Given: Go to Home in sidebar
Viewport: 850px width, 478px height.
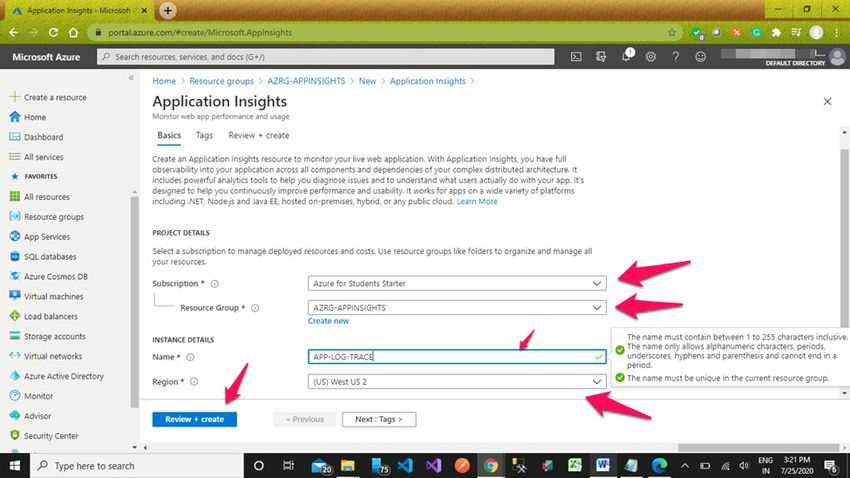Looking at the screenshot, I should (28, 117).
